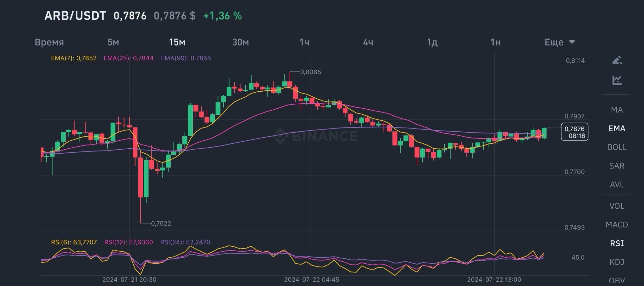Open the drawing tools pencil icon
644x286 pixels.
[x=617, y=60]
